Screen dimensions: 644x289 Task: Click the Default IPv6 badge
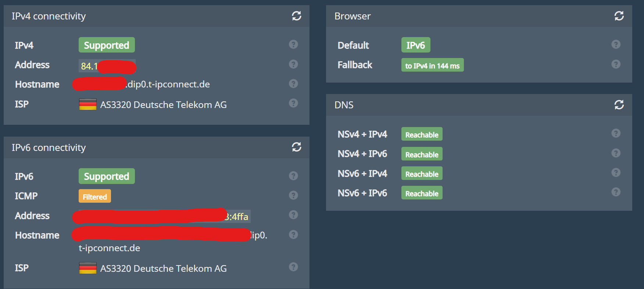[415, 45]
